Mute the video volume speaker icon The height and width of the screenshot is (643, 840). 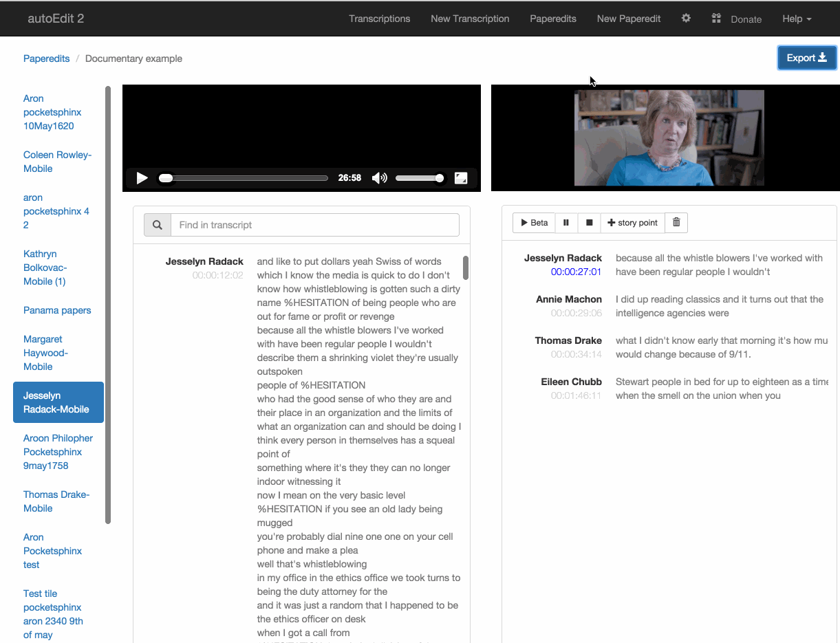coord(379,178)
